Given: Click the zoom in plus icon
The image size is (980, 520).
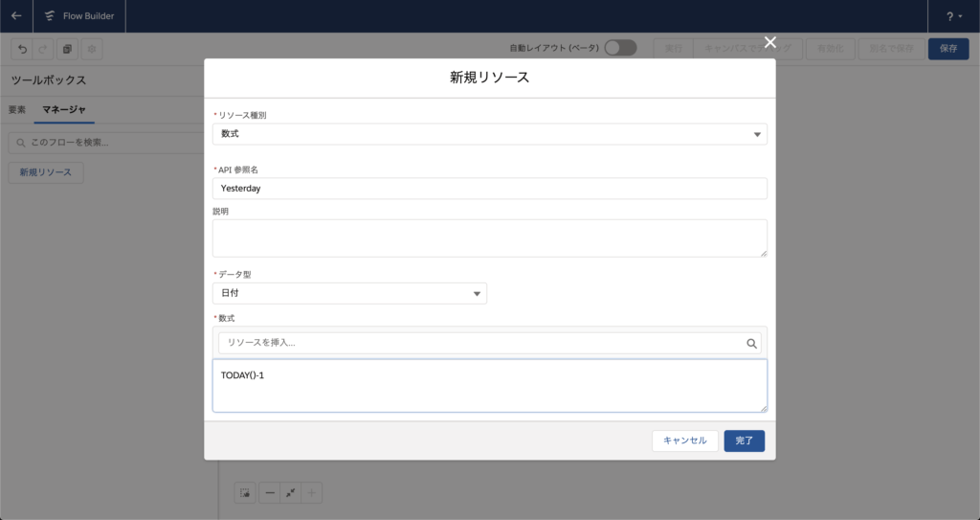Looking at the screenshot, I should click(x=312, y=493).
